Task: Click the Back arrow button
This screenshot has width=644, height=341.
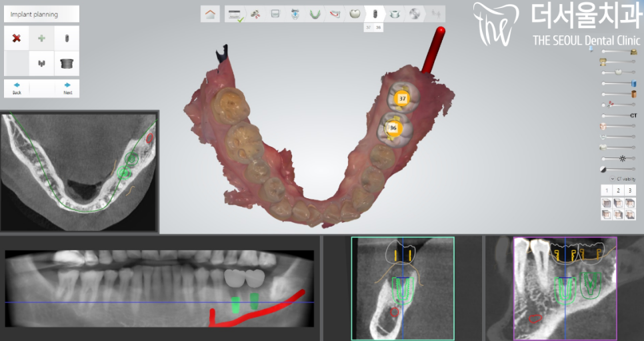Action: [x=17, y=88]
